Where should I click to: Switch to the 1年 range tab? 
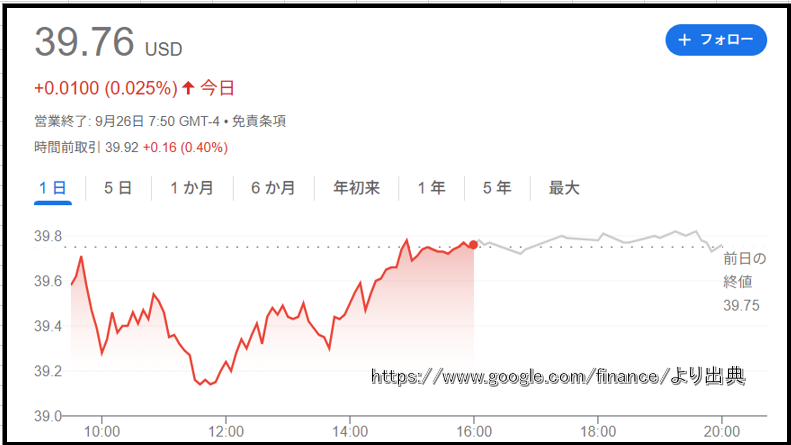point(431,188)
